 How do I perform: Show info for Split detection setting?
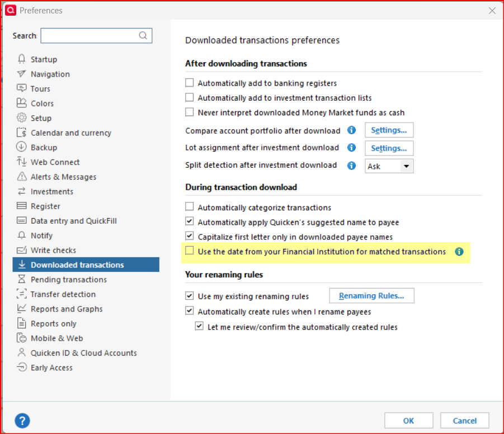pos(352,166)
